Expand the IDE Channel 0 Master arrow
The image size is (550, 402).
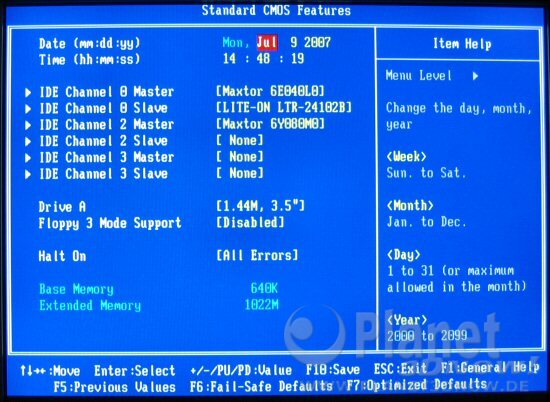pos(28,93)
